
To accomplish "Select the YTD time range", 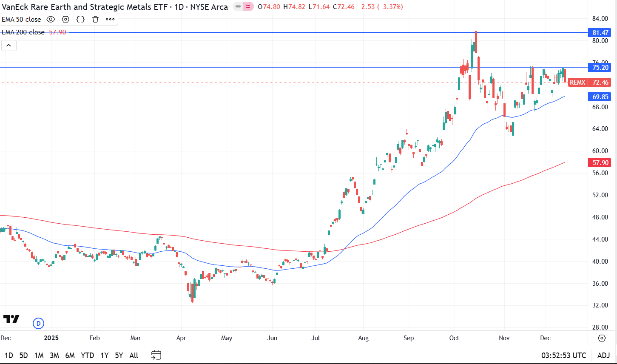I will [87, 355].
